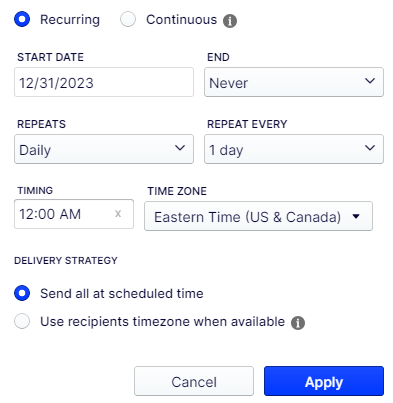Screen dimensions: 393x403
Task: Click the Cancel button
Action: click(x=194, y=381)
